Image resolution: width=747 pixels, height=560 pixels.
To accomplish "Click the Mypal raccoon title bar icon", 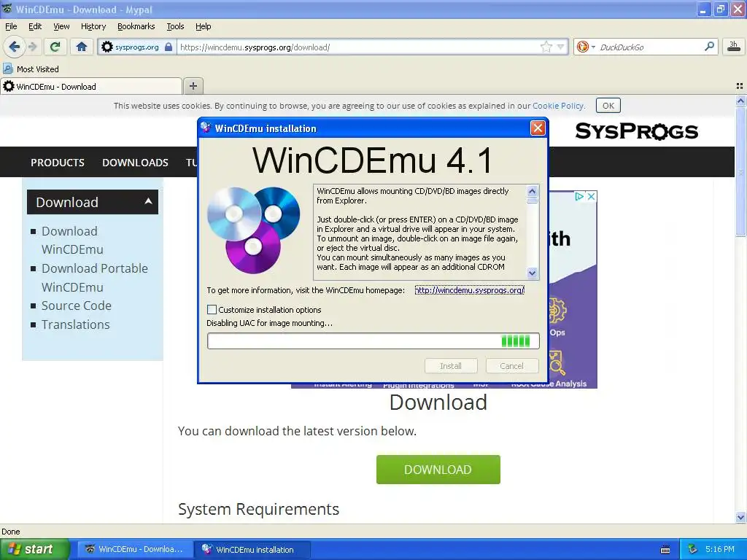I will click(7, 9).
